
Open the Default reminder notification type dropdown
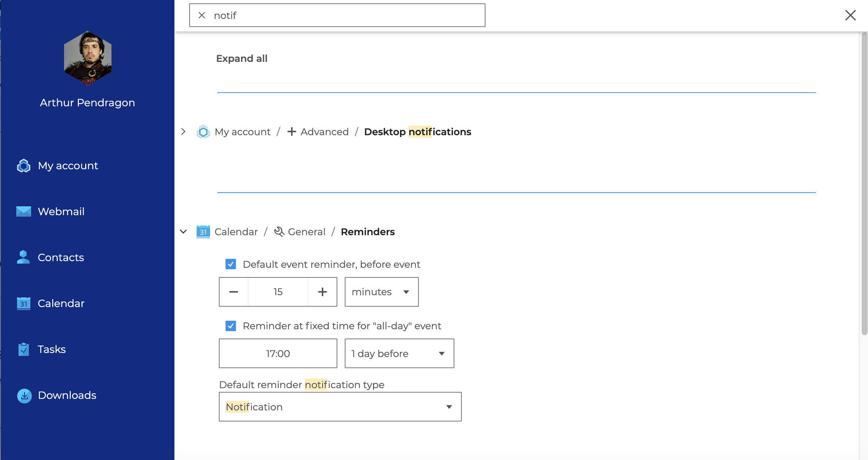(x=340, y=407)
